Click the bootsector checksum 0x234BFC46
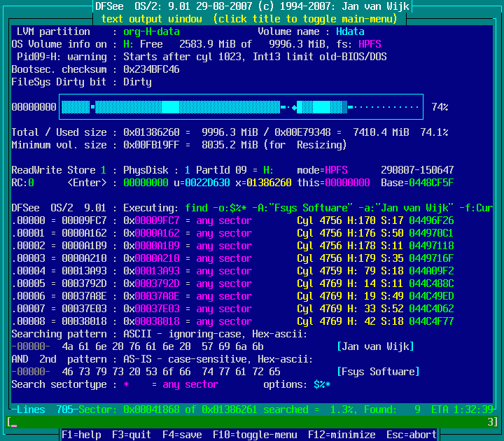 coord(151,69)
